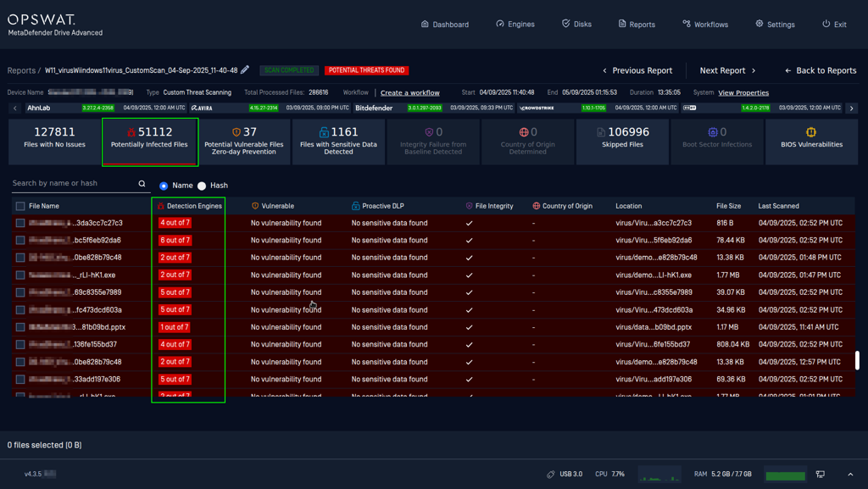The image size is (868, 489).
Task: Click the vertical scrollbar thumb
Action: [x=856, y=360]
